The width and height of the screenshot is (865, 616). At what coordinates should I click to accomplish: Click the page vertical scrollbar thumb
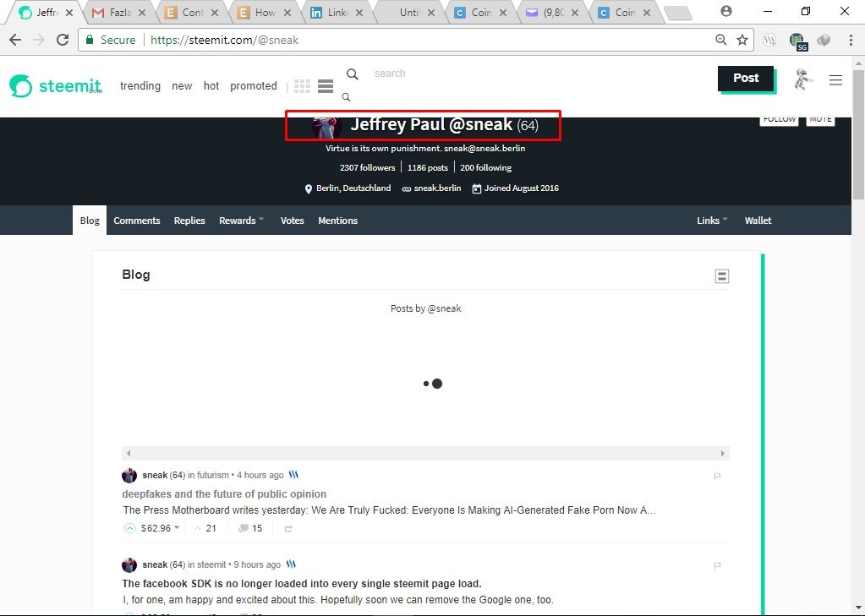click(x=858, y=134)
